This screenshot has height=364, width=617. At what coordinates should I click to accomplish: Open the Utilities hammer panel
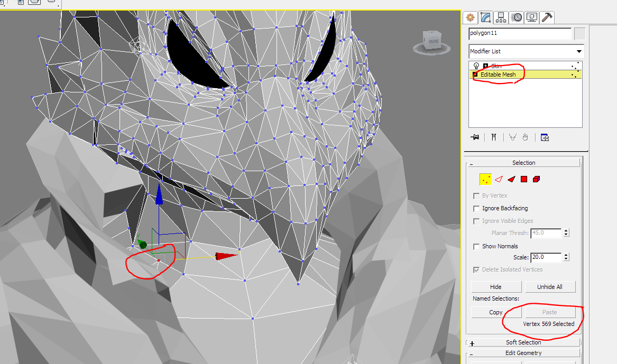547,17
